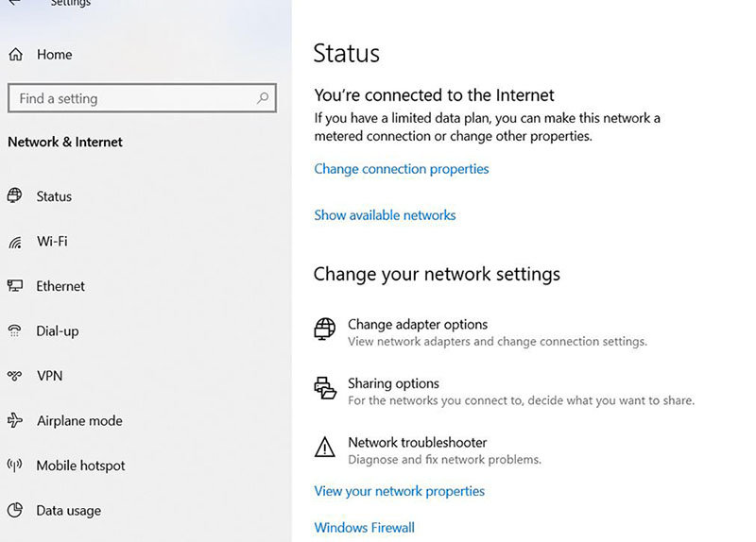Image resolution: width=756 pixels, height=542 pixels.
Task: Click the search magnifier icon
Action: (x=263, y=98)
